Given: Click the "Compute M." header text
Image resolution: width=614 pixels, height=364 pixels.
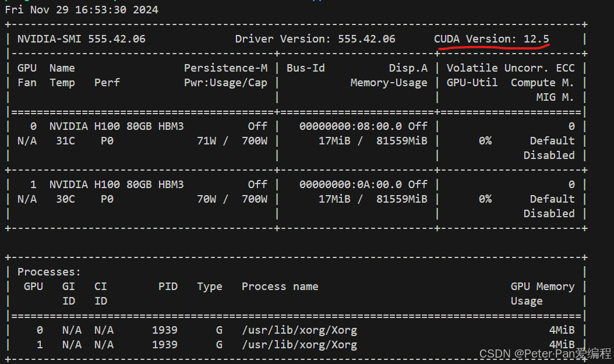Looking at the screenshot, I should (542, 83).
